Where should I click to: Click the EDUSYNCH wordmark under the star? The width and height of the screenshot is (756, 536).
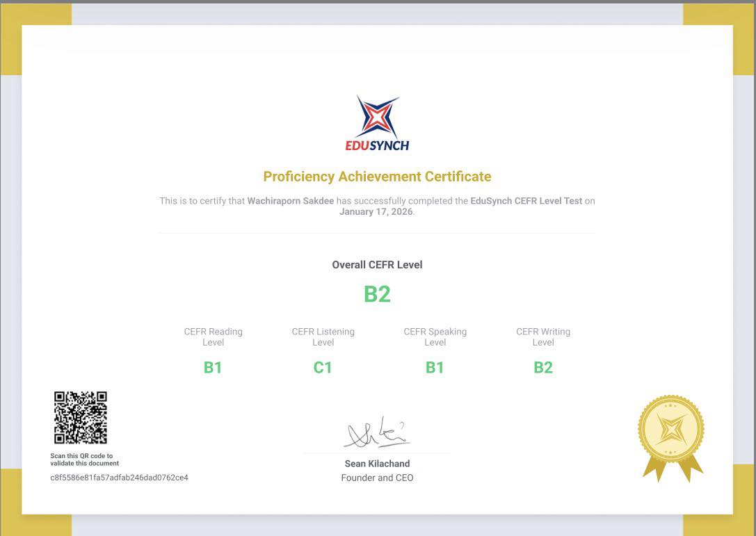tap(377, 145)
